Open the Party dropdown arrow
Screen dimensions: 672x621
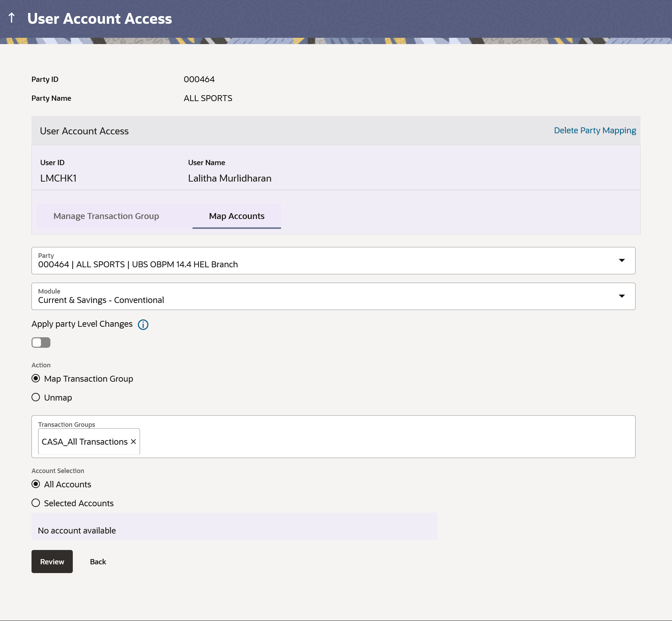click(622, 260)
